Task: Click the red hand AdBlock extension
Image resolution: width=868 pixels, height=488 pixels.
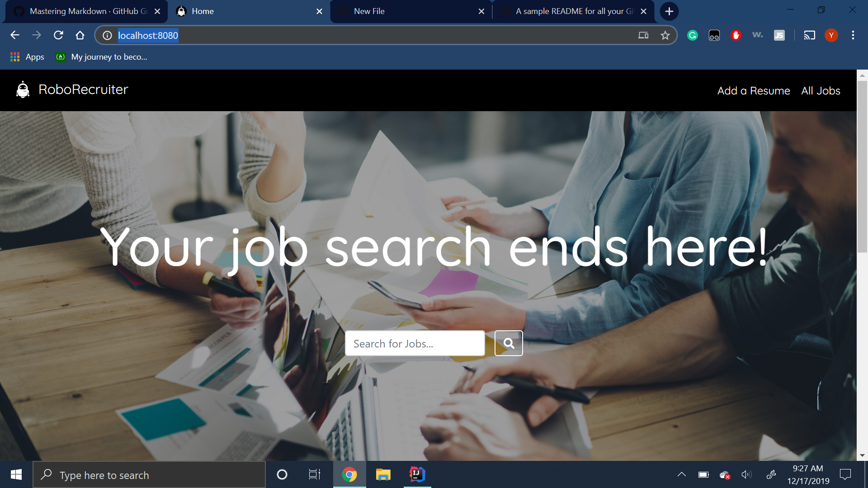Action: (736, 35)
